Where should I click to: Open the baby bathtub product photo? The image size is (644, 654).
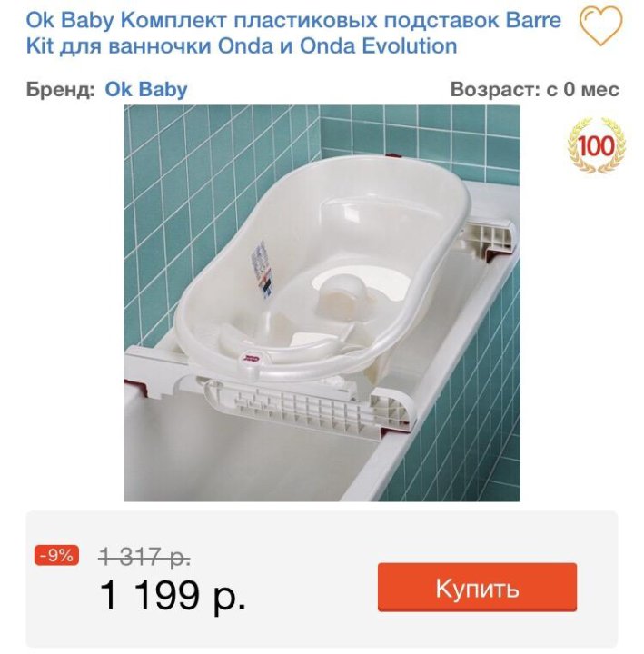coord(322,302)
